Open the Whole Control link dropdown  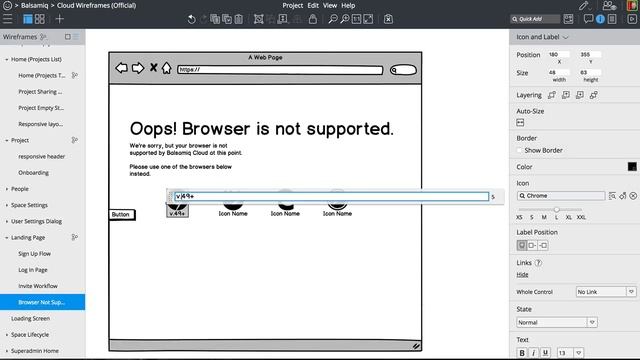click(606, 292)
